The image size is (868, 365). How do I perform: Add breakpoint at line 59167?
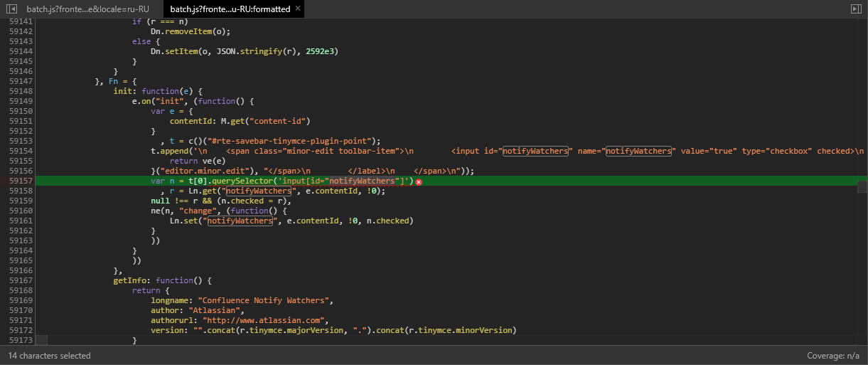pyautogui.click(x=21, y=280)
